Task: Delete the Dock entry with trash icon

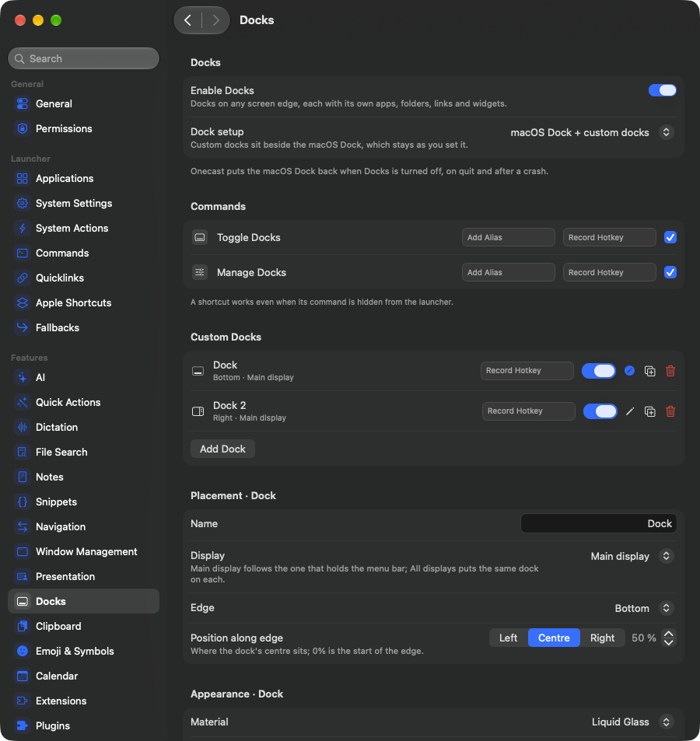Action: [670, 371]
